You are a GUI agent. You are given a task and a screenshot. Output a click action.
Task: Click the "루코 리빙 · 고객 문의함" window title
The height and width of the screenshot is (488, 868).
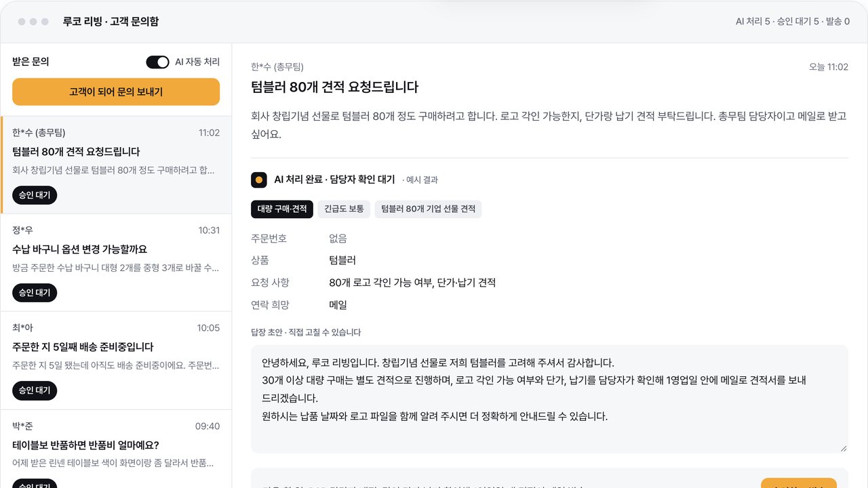pyautogui.click(x=111, y=22)
